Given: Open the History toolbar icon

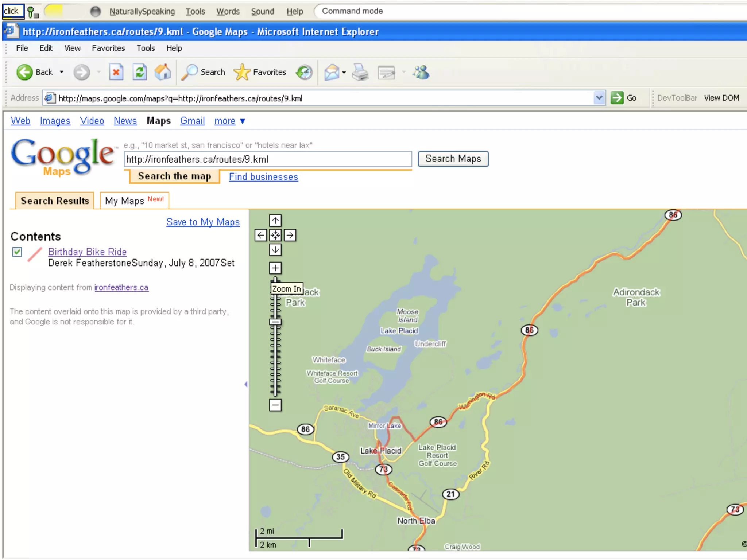Looking at the screenshot, I should [x=304, y=72].
